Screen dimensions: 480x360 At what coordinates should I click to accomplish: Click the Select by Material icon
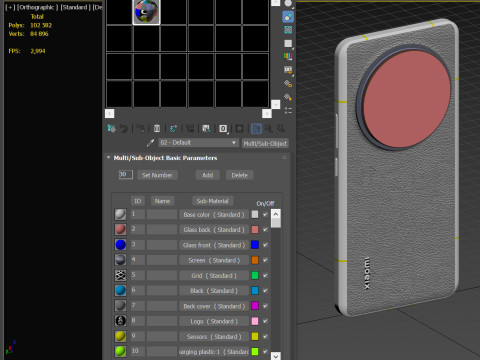click(288, 97)
